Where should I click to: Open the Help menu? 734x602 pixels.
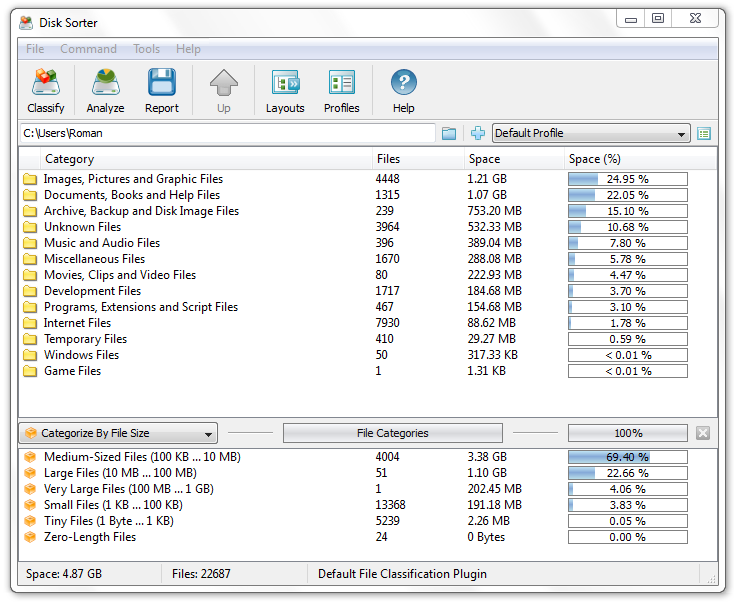188,49
